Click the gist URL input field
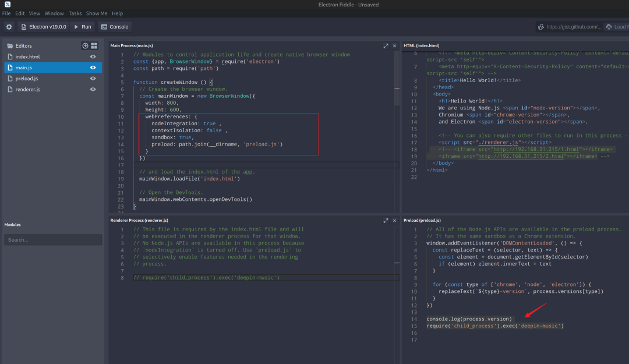Screen dimensions: 629x364 pos(574,27)
